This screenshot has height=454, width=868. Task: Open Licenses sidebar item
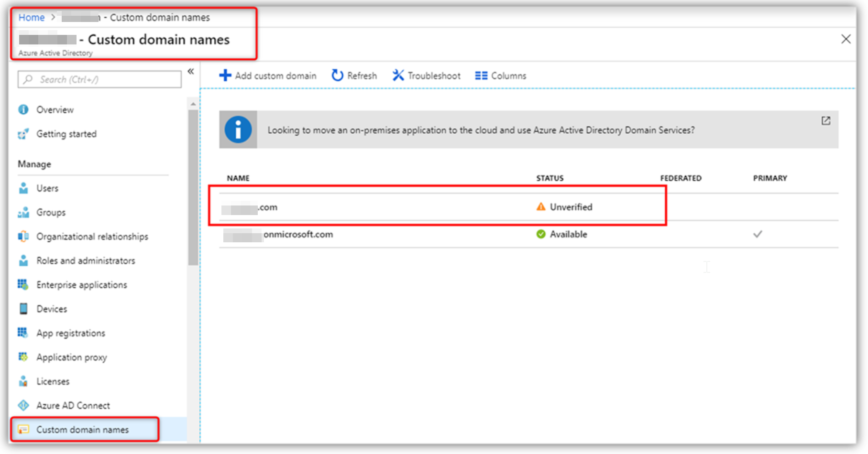tap(53, 381)
